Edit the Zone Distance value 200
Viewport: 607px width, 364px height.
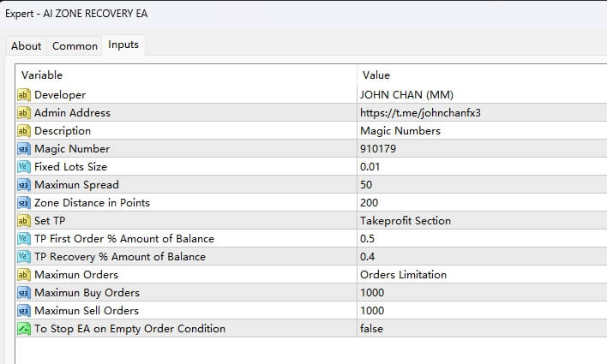click(x=370, y=202)
